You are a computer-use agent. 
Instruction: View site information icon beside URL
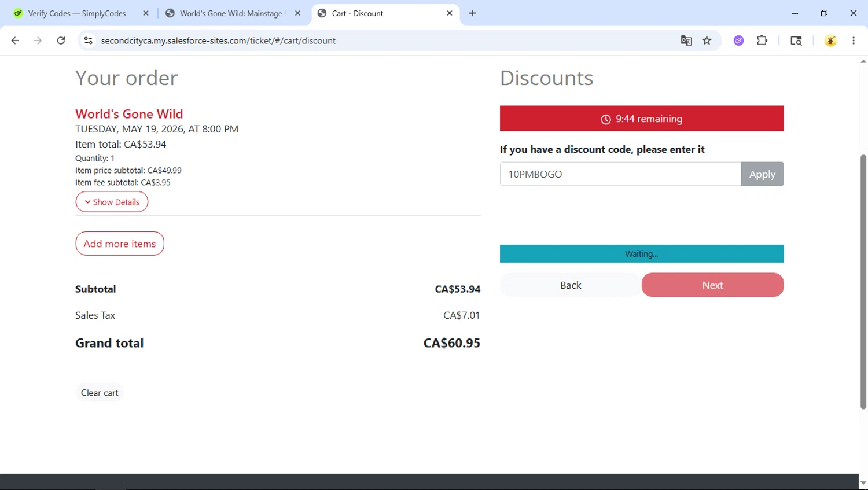pyautogui.click(x=88, y=40)
